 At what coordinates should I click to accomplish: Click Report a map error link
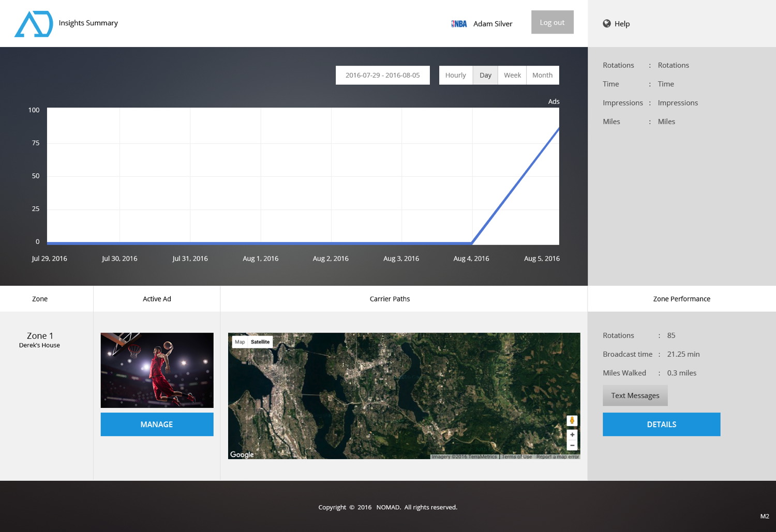[558, 457]
